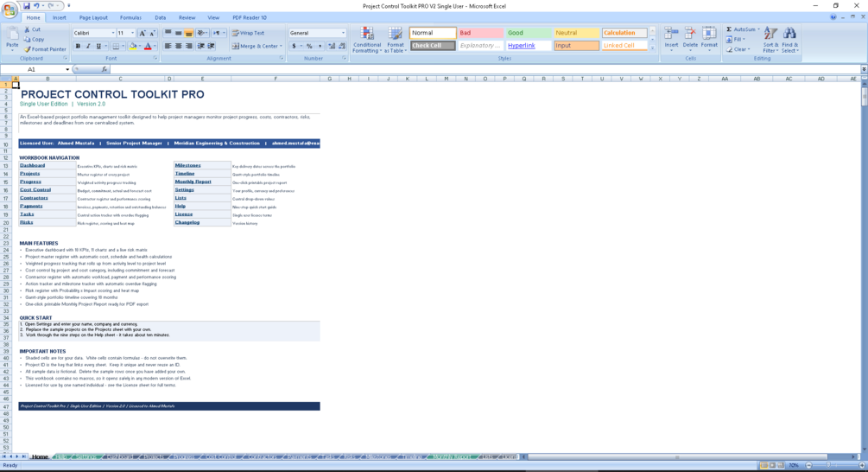Open the Insert ribbon tab

tap(60, 18)
